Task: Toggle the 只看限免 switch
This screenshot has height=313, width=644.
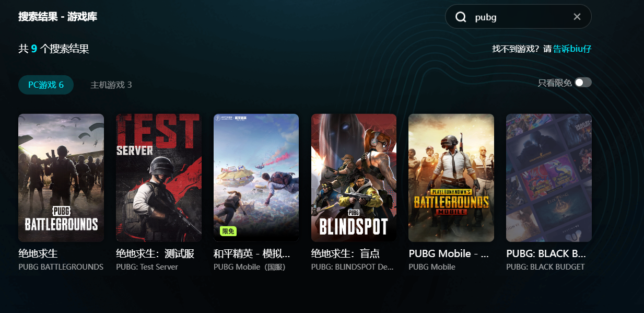Action: (583, 83)
